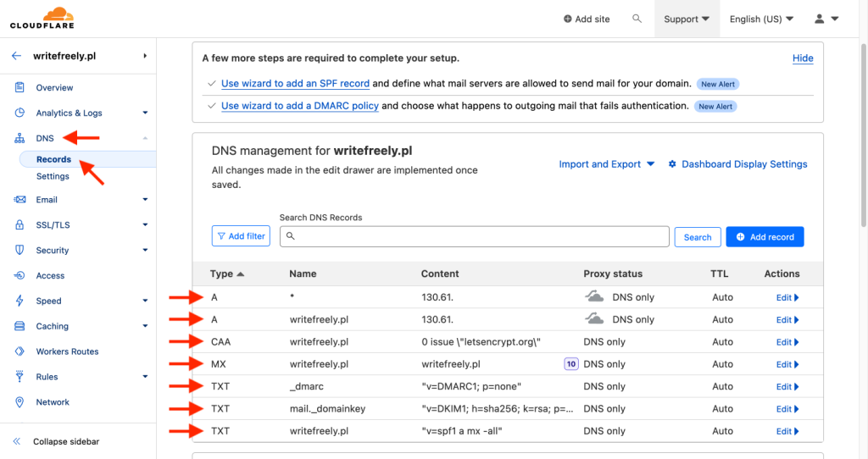Click the Speed lightning bolt icon
This screenshot has height=459, width=868.
(19, 301)
